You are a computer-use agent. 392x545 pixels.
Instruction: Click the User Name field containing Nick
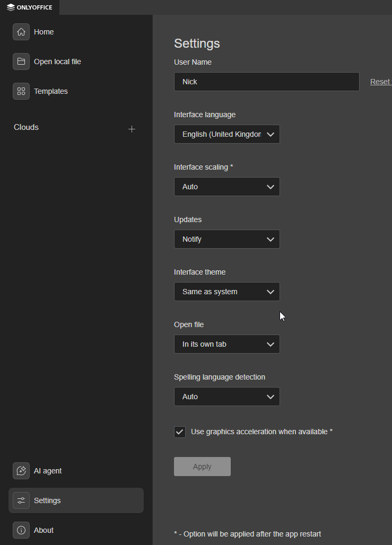(266, 82)
